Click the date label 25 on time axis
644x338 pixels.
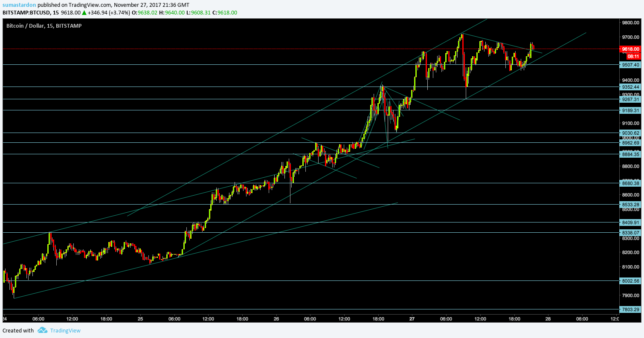pos(140,319)
